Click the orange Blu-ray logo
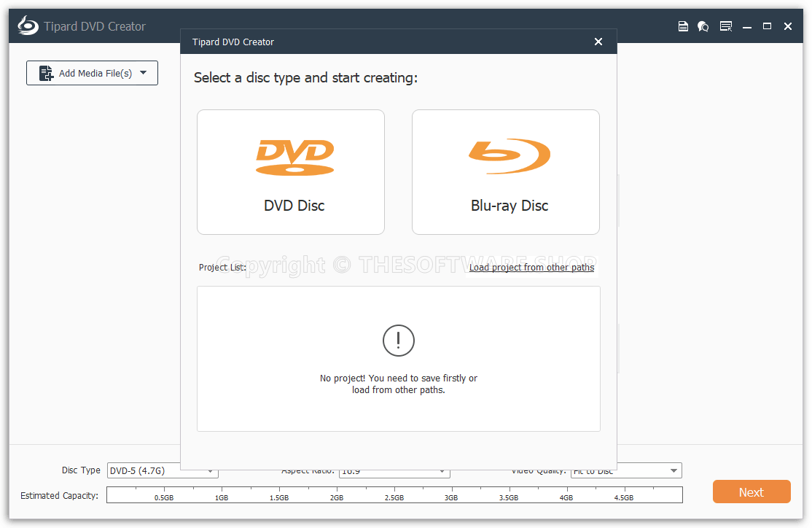The width and height of the screenshot is (812, 528). pos(510,156)
